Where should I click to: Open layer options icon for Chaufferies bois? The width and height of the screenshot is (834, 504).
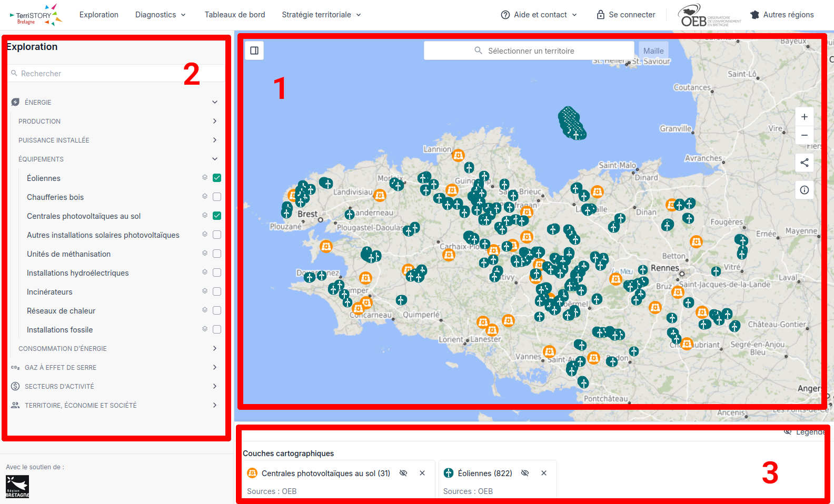point(205,196)
